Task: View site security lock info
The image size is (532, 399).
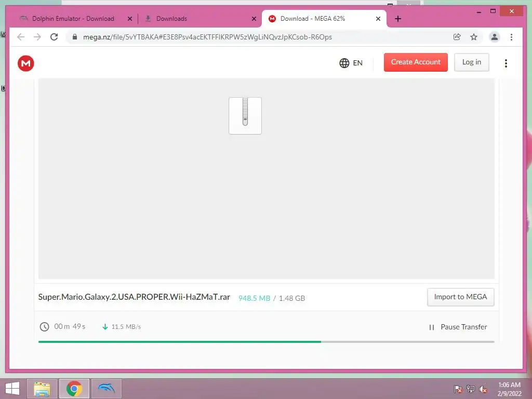Action: tap(75, 37)
